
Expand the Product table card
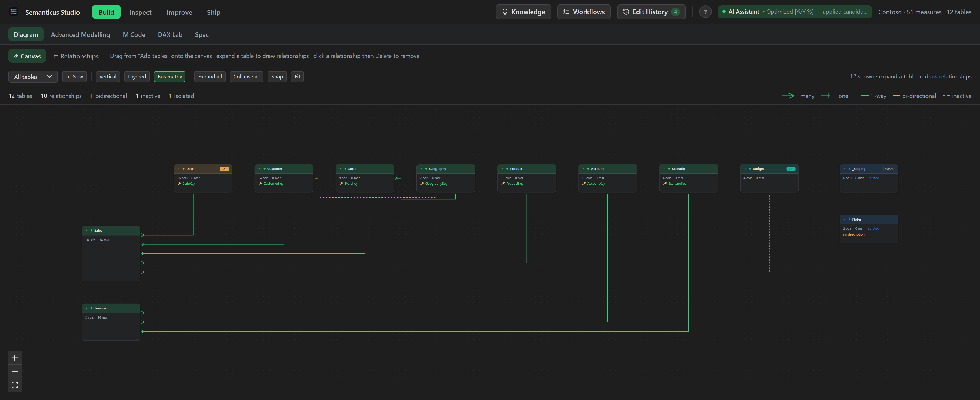(x=503, y=169)
